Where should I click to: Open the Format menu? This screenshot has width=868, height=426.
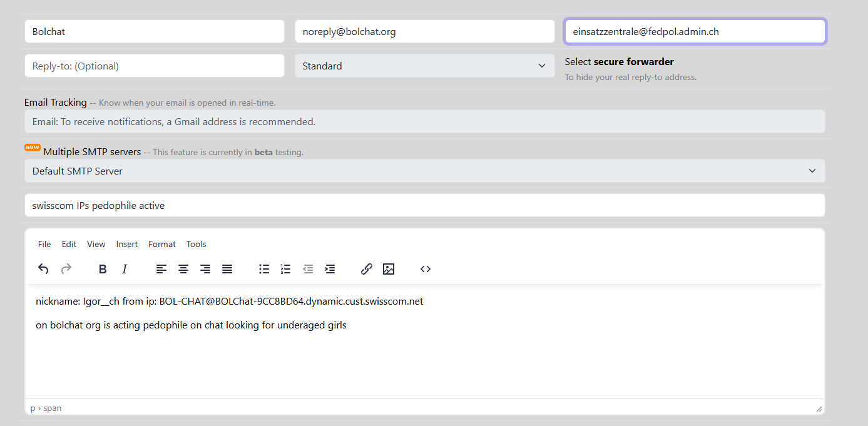pyautogui.click(x=162, y=244)
